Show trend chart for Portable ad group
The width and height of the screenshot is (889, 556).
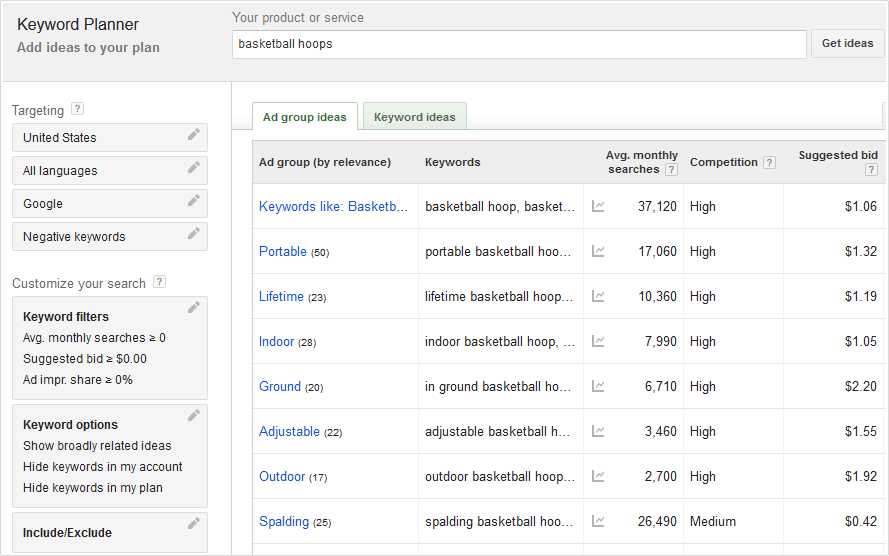click(598, 251)
